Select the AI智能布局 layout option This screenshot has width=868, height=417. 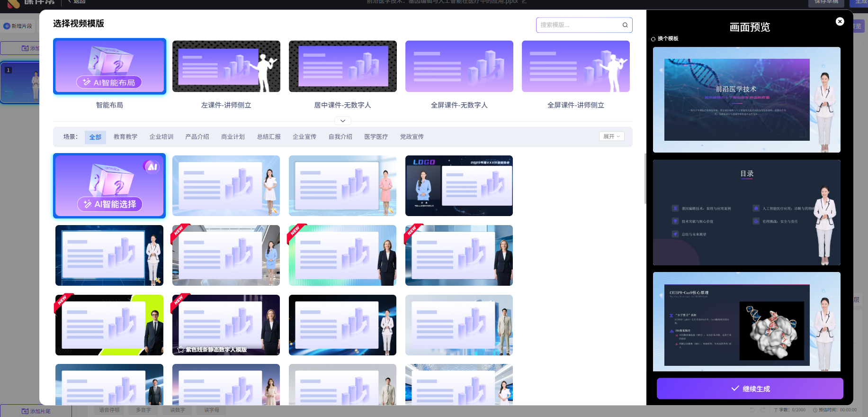pyautogui.click(x=109, y=66)
